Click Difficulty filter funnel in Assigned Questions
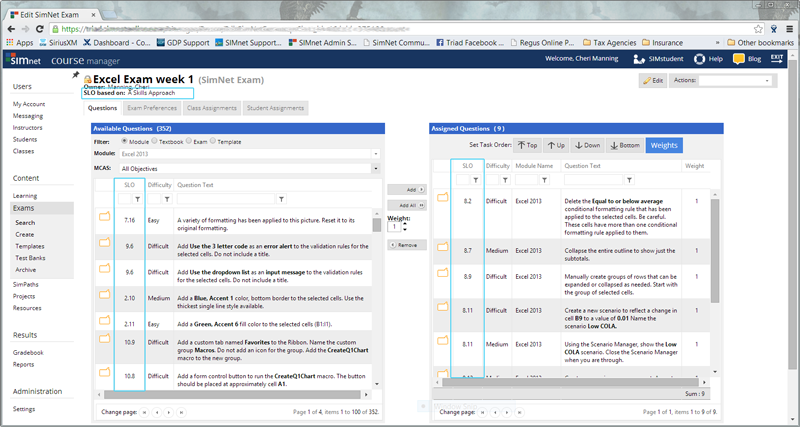The height and width of the screenshot is (427, 800). tap(505, 180)
